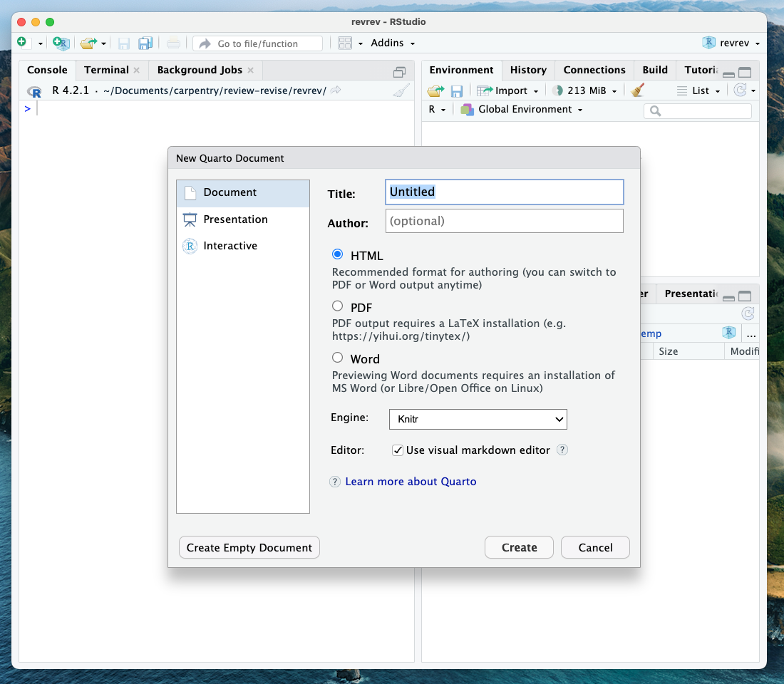This screenshot has width=784, height=684.
Task: Load workspace with the Environment folder icon
Action: coord(435,90)
